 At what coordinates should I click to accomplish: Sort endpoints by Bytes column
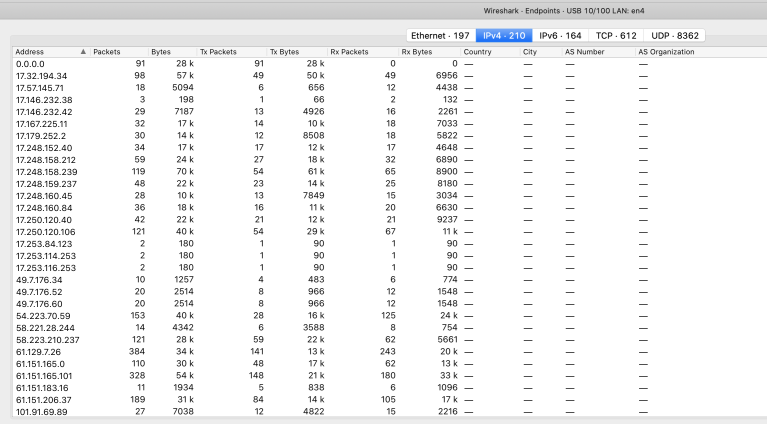[161, 51]
